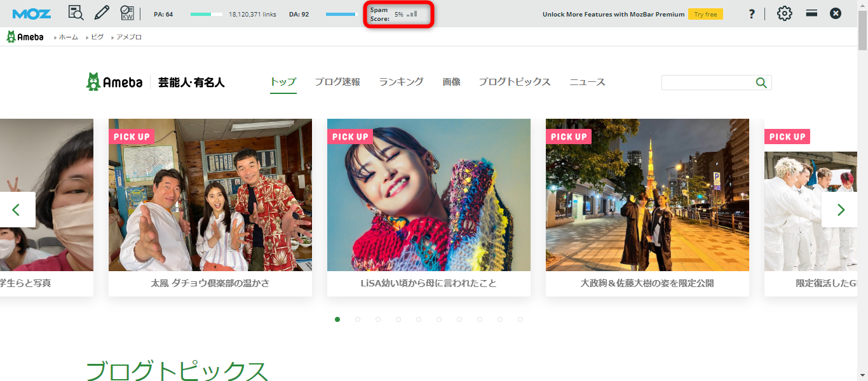Open the 太鳳 ダチョウ倶楽部 pick up photo
Viewport: 868px width, 381px height.
click(x=210, y=195)
